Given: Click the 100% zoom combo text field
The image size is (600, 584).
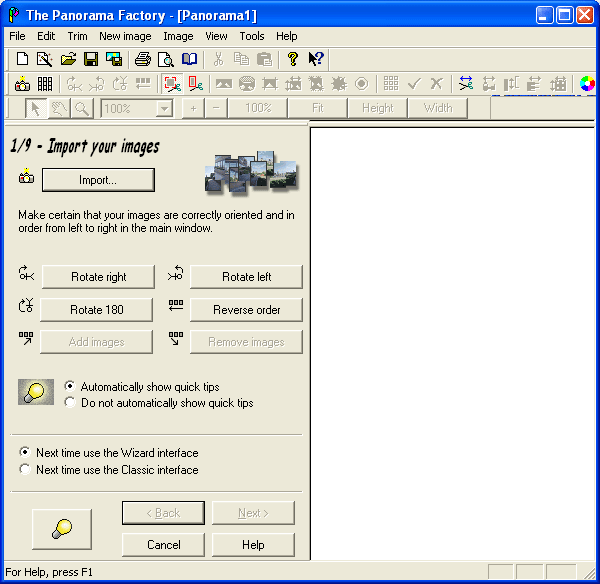Looking at the screenshot, I should coord(129,109).
